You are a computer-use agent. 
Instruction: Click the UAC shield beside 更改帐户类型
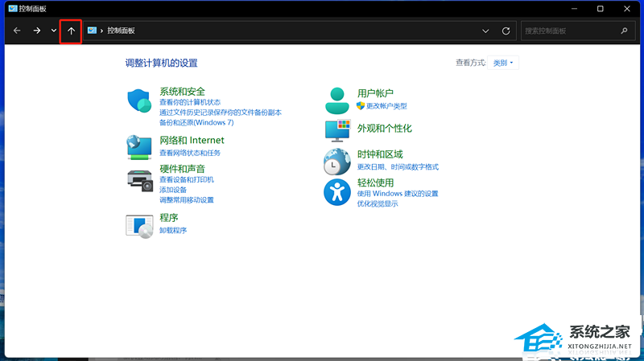(x=361, y=106)
